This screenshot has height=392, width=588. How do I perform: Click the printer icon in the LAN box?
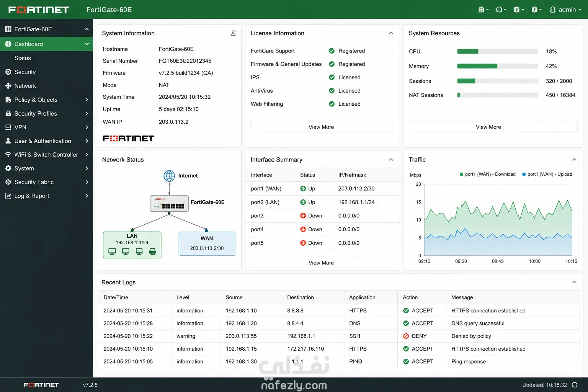[x=152, y=251]
